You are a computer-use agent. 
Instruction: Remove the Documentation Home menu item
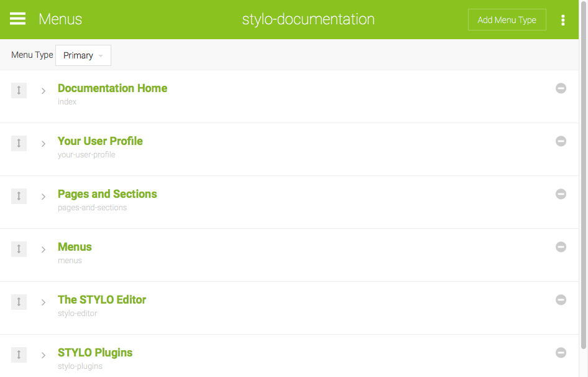(x=561, y=88)
